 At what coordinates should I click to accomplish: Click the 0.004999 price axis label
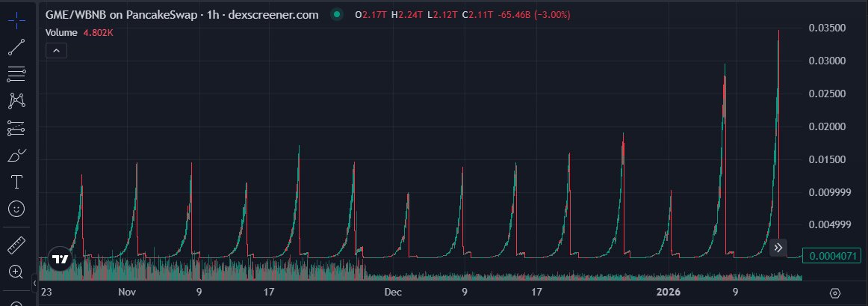(x=830, y=224)
